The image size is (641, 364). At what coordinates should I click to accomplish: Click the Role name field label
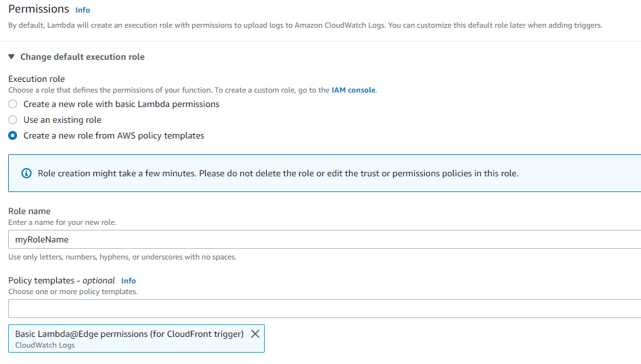pyautogui.click(x=30, y=211)
